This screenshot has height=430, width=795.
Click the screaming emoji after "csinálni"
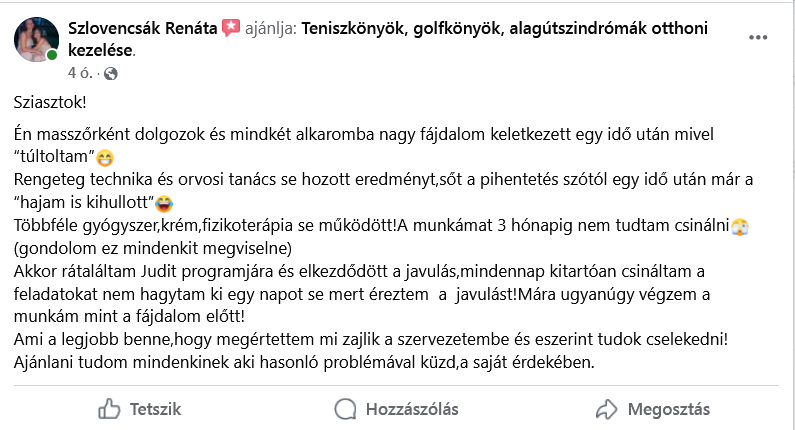coord(739,227)
